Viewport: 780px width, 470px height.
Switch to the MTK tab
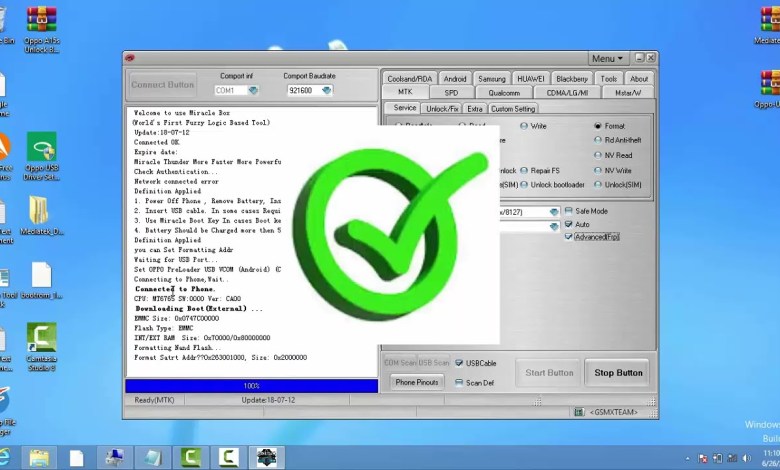tap(405, 92)
